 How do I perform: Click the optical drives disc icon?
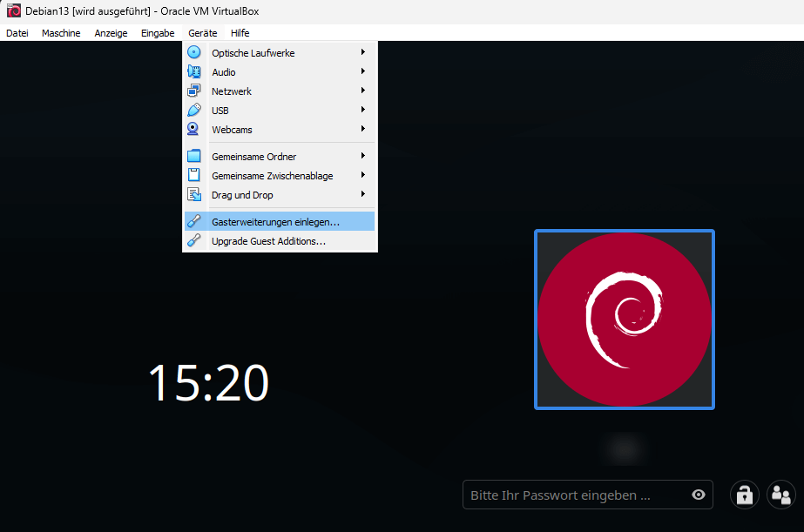click(194, 52)
